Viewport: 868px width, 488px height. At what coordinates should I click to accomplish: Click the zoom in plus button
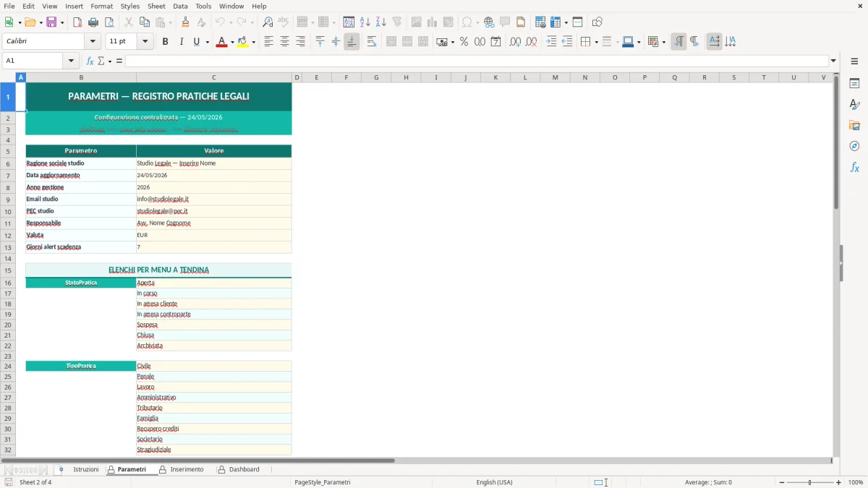pyautogui.click(x=839, y=482)
